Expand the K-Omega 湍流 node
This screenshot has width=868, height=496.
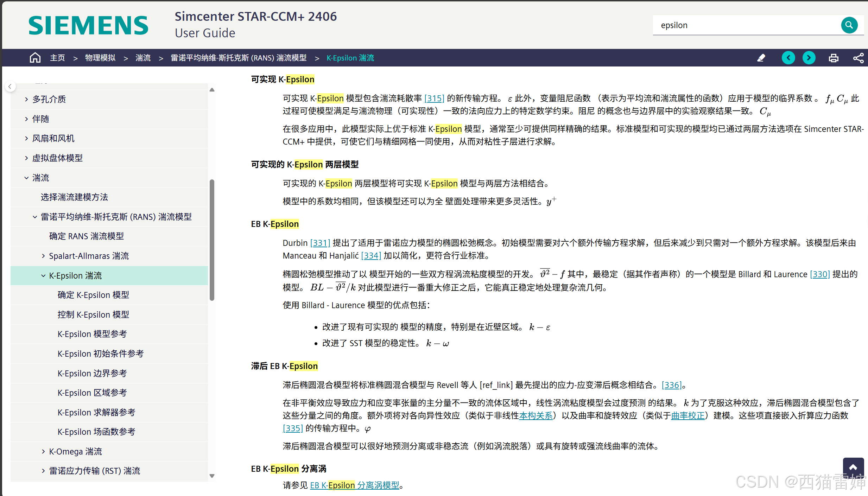(x=43, y=451)
